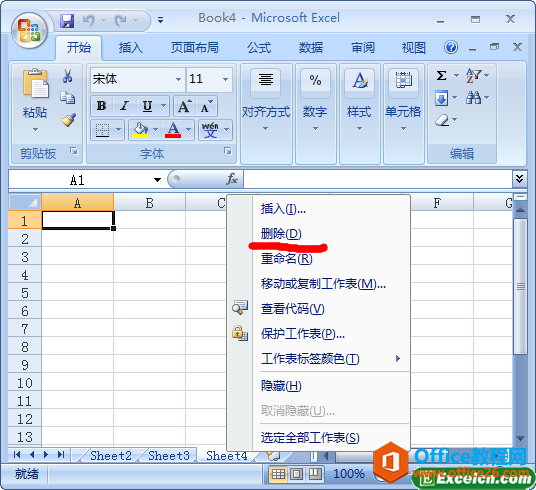This screenshot has height=490, width=536.
Task: Open the 宋体 font name dropdown
Action: (178, 79)
